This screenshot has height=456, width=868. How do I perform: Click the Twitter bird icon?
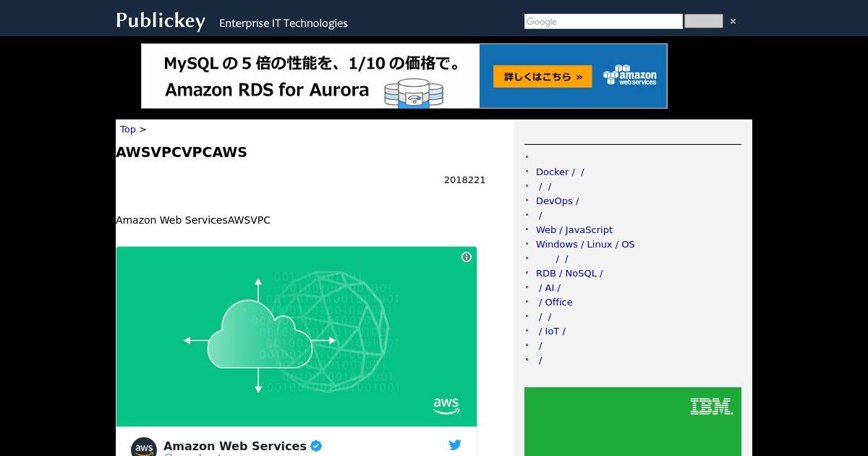coord(455,445)
